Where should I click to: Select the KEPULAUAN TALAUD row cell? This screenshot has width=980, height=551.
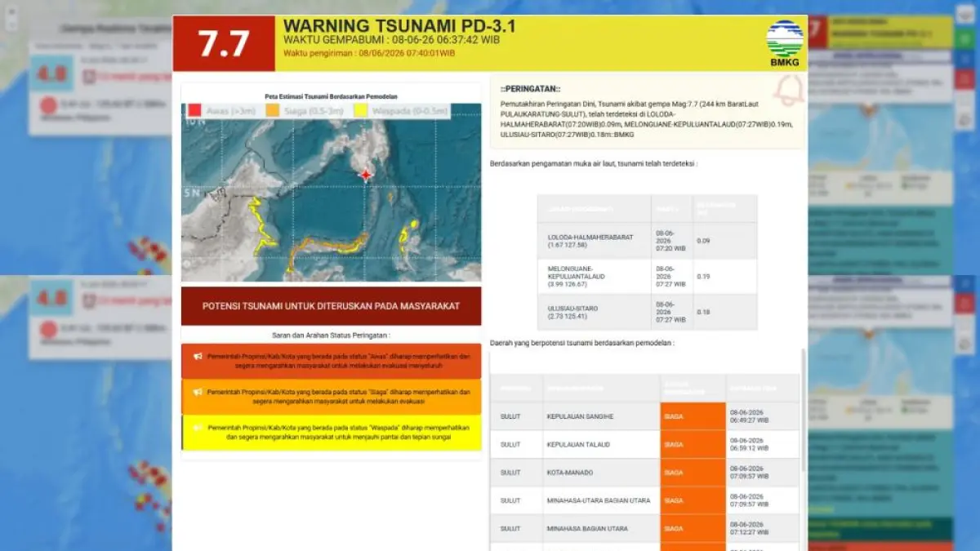click(x=601, y=444)
